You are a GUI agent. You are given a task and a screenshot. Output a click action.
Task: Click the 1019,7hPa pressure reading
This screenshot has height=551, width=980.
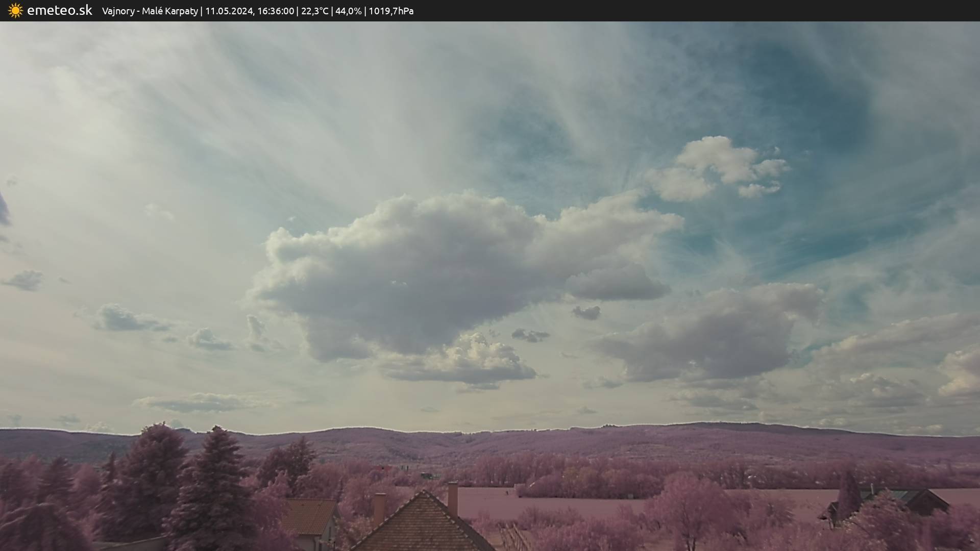pyautogui.click(x=391, y=11)
